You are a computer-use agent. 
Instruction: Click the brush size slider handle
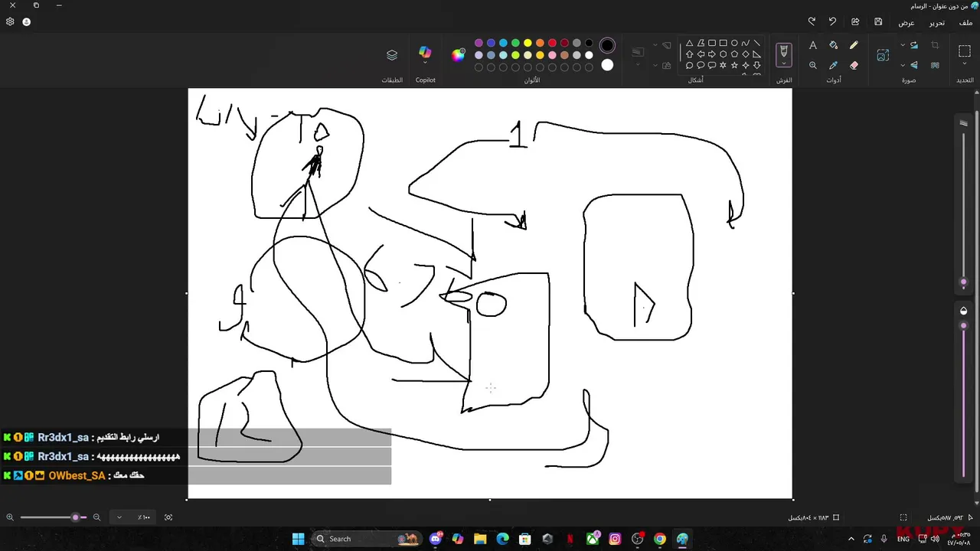click(x=963, y=282)
